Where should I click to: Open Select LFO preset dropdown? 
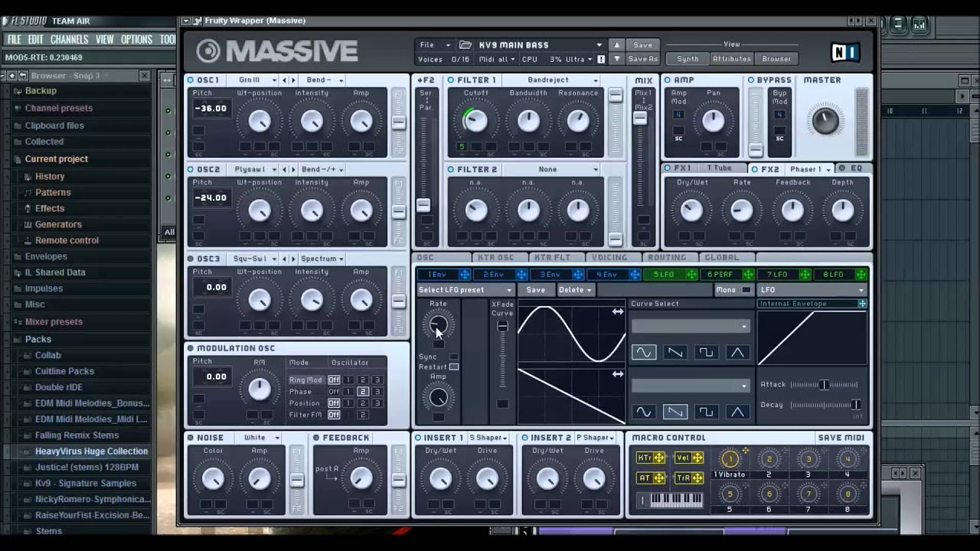[465, 290]
